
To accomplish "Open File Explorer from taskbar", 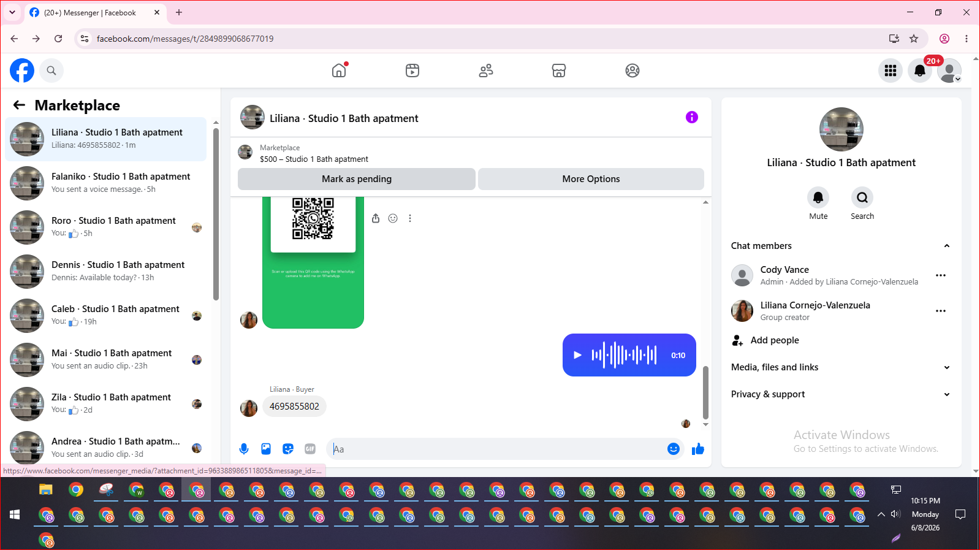I will pyautogui.click(x=46, y=489).
